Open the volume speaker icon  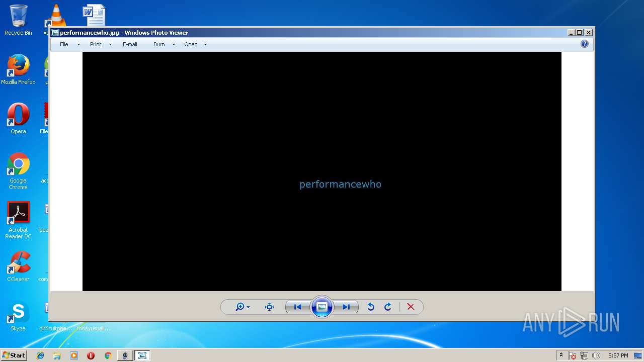(596, 355)
